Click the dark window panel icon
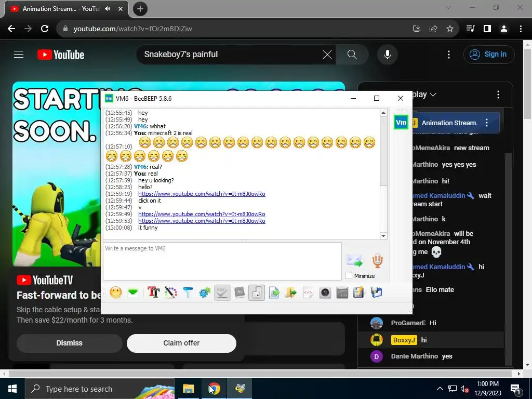532x399 pixels. pos(342,292)
